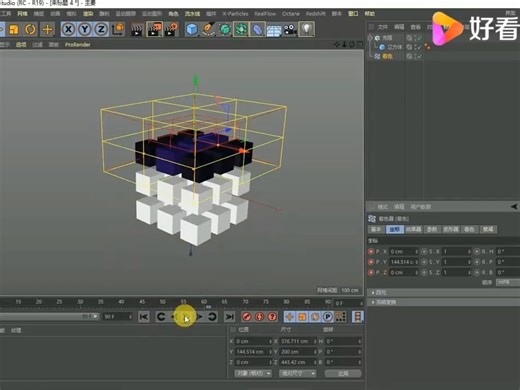This screenshot has height=390, width=520.
Task: Select the spline pen tool icon
Action: coord(208,29)
